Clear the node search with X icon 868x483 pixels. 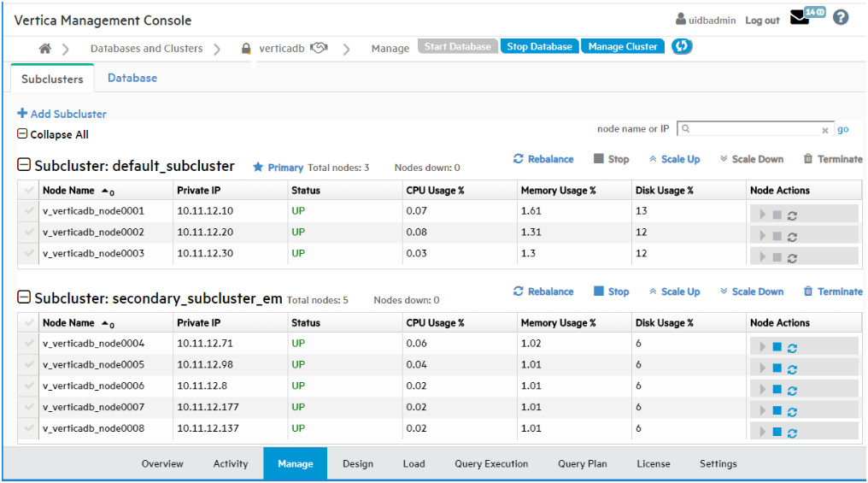pyautogui.click(x=825, y=131)
